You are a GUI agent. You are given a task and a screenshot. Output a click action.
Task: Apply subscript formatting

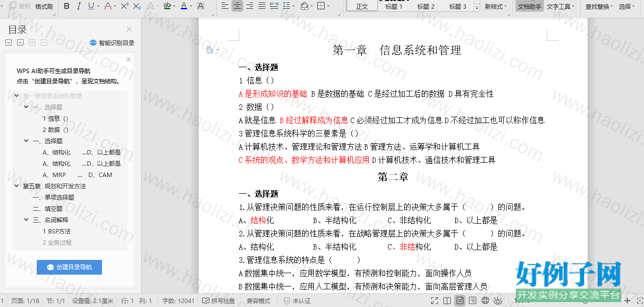[x=137, y=6]
